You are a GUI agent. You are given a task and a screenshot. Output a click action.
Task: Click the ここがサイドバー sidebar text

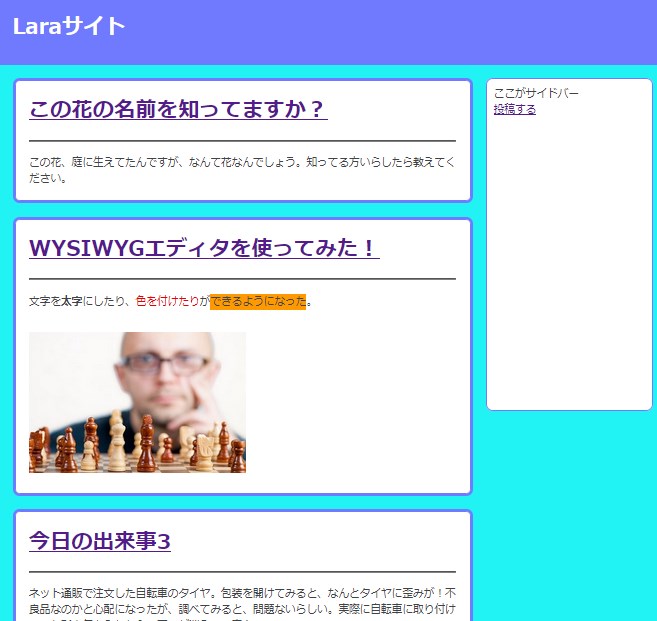(536, 93)
